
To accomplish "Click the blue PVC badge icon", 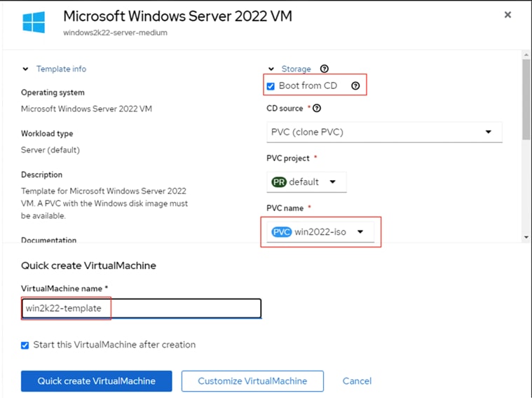I will (x=281, y=232).
